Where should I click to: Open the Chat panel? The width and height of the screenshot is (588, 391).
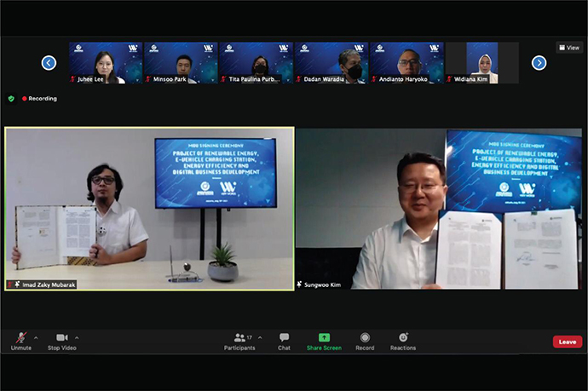point(284,340)
